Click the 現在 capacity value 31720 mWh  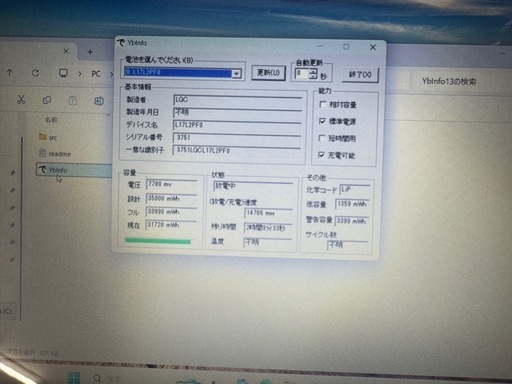171,225
